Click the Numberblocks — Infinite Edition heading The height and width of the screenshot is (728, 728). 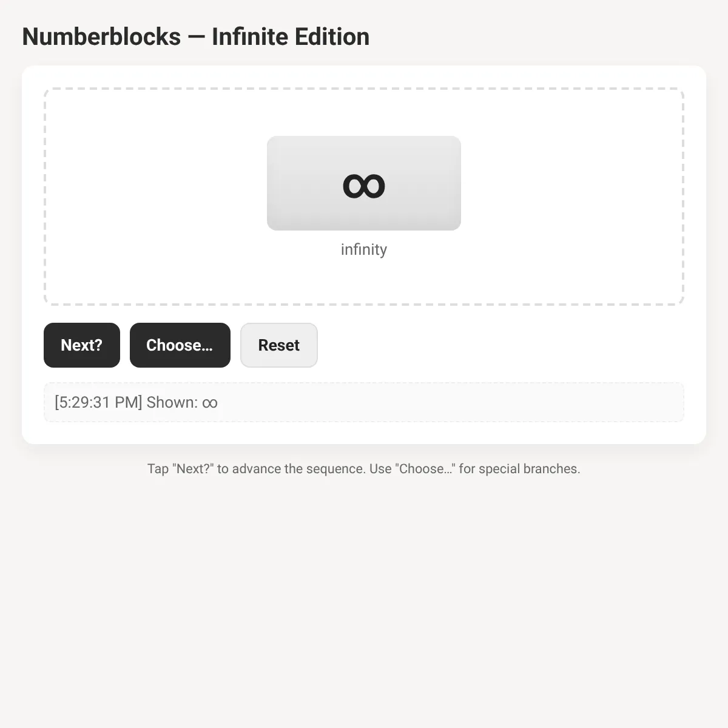coord(196,37)
